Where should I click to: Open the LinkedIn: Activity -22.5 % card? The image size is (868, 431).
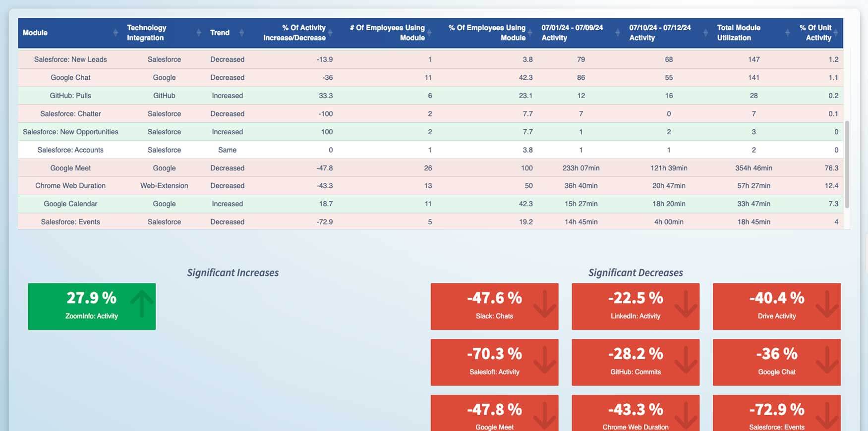(x=636, y=307)
